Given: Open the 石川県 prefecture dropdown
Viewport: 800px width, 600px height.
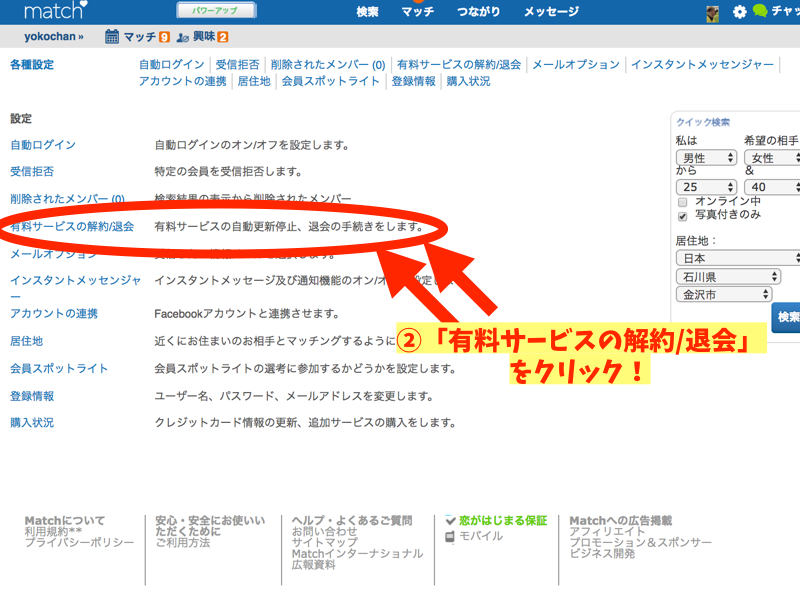Looking at the screenshot, I should [728, 277].
